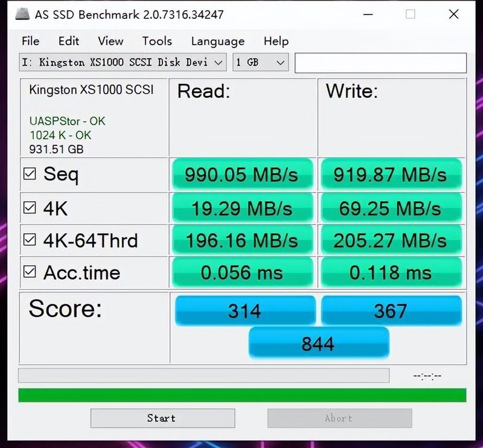Image resolution: width=483 pixels, height=448 pixels.
Task: Click the greyed-out Abort button
Action: tap(339, 418)
